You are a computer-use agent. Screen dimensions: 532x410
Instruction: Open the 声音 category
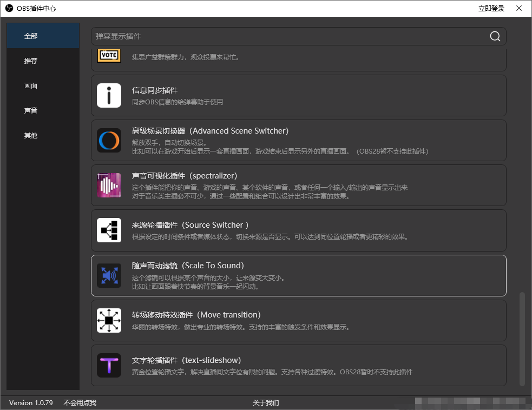tap(43, 110)
